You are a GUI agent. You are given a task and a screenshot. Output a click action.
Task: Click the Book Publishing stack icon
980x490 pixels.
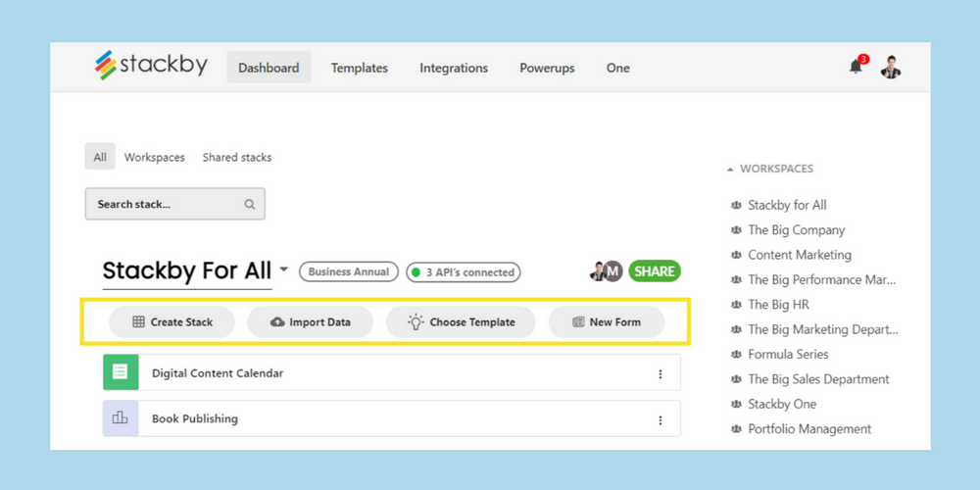pos(121,418)
